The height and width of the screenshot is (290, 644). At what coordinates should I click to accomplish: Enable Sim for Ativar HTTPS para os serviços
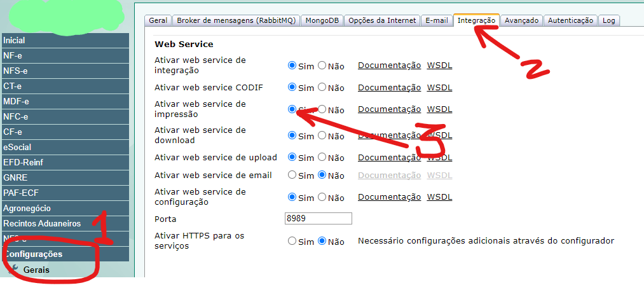click(292, 241)
